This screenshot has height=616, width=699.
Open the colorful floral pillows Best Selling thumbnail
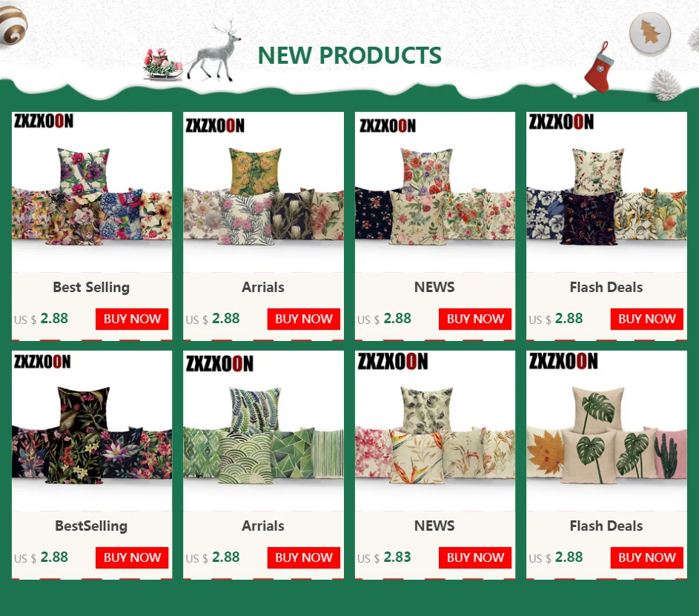[x=92, y=192]
